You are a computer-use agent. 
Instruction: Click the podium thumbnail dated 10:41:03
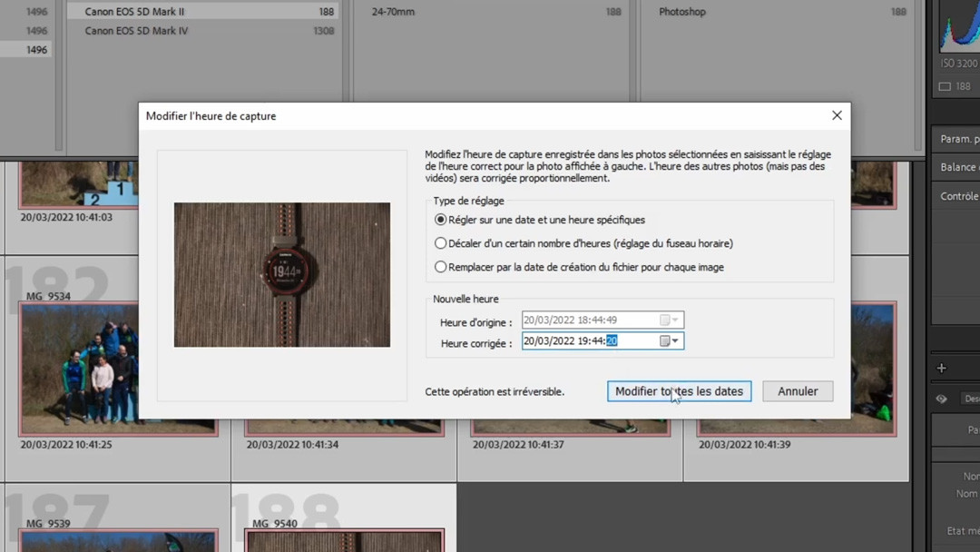[x=79, y=184]
